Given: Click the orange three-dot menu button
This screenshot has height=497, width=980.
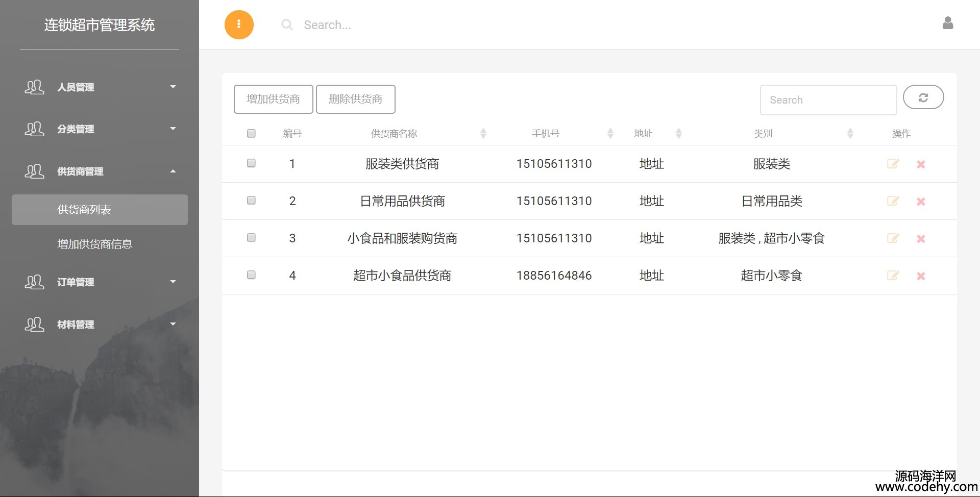Looking at the screenshot, I should [x=239, y=24].
